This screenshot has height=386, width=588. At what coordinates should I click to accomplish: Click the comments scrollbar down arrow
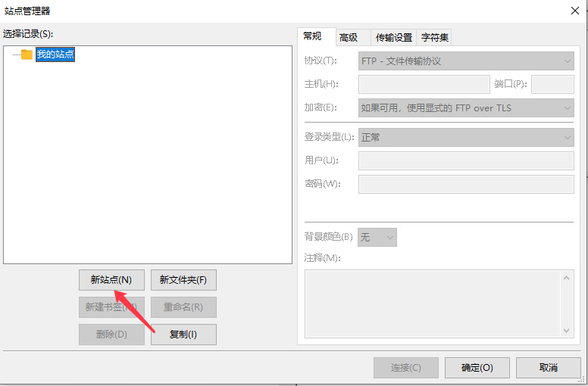tap(566, 331)
